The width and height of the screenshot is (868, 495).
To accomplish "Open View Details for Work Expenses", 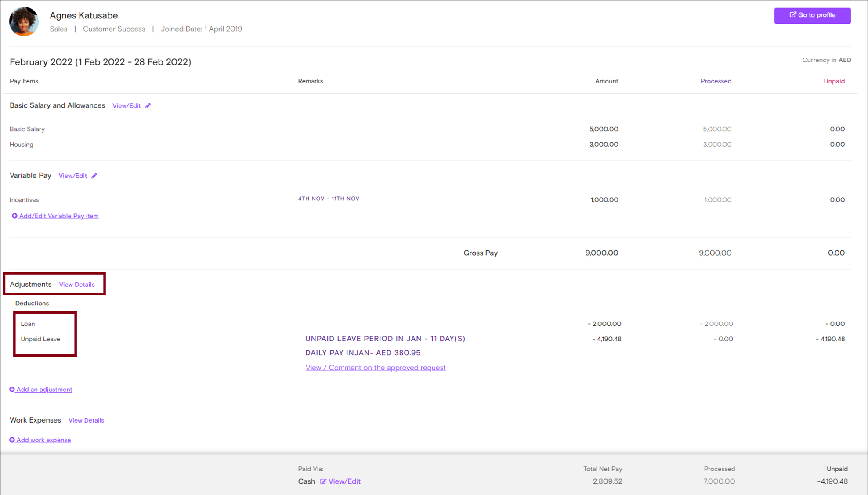I will coord(86,420).
